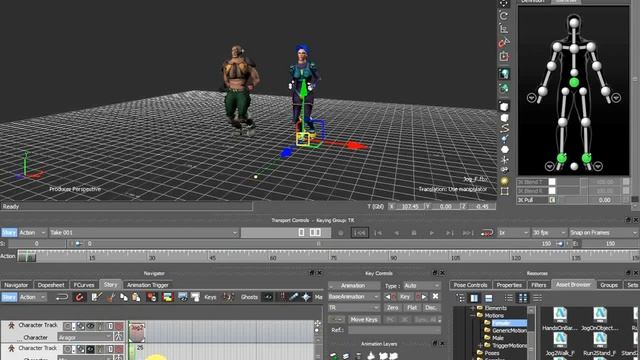Click the tree view icon in Asset Browser
Screen dimensions: 640x360
click(460, 298)
